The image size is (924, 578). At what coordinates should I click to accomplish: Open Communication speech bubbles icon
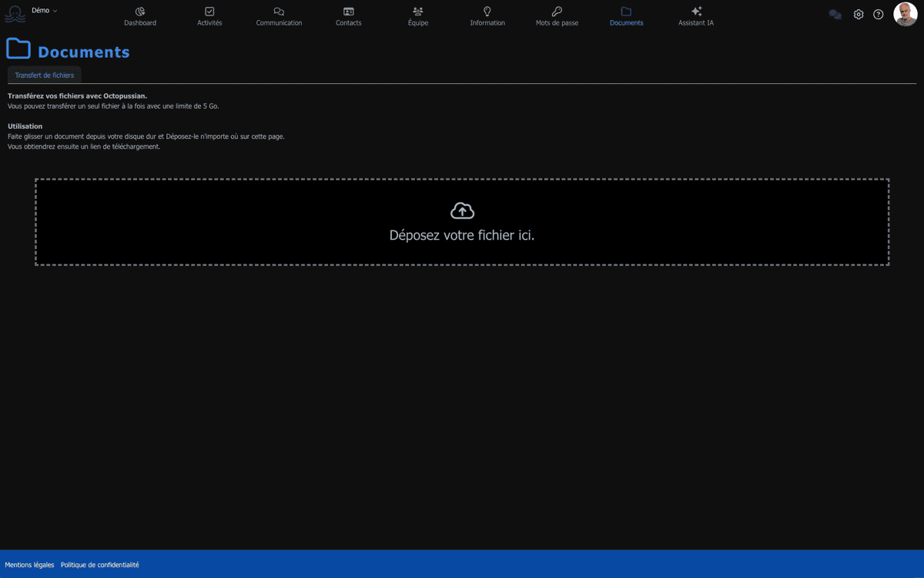(279, 12)
